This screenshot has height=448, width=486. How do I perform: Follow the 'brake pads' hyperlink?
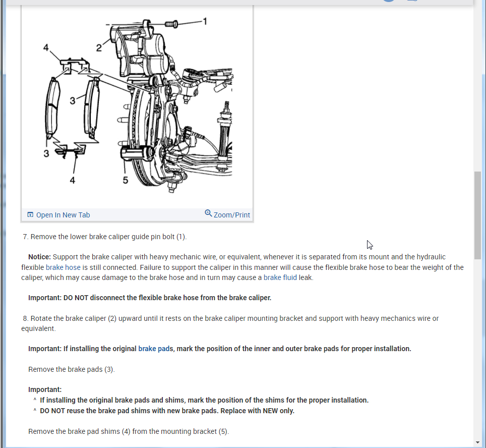156,349
